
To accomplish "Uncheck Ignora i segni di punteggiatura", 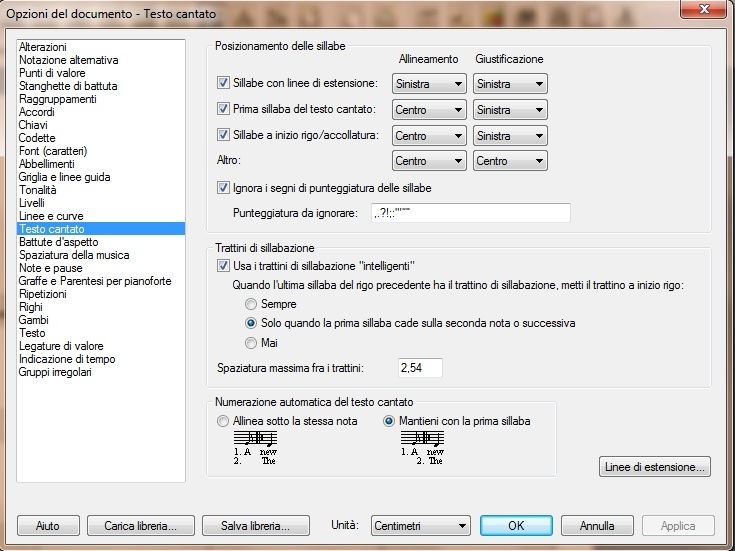I will [223, 187].
